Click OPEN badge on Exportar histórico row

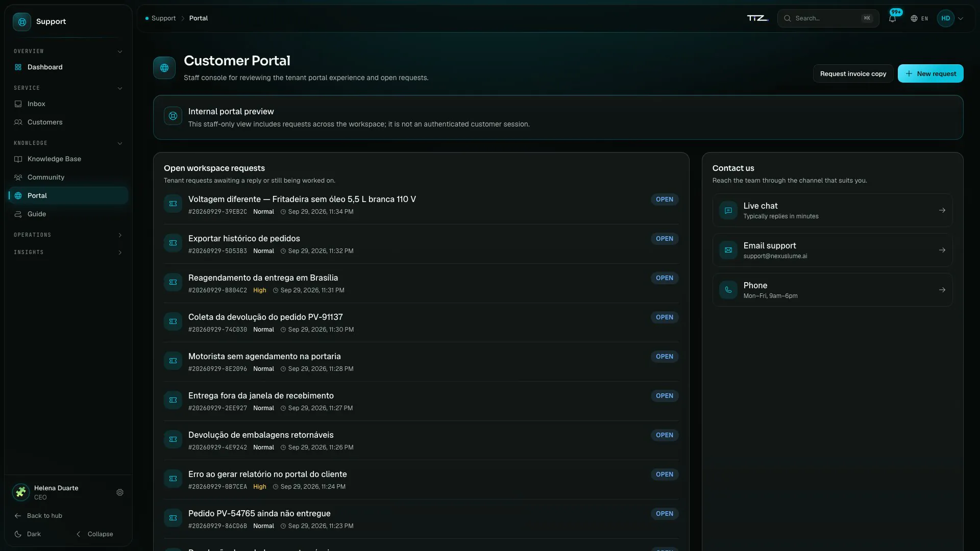(x=664, y=239)
